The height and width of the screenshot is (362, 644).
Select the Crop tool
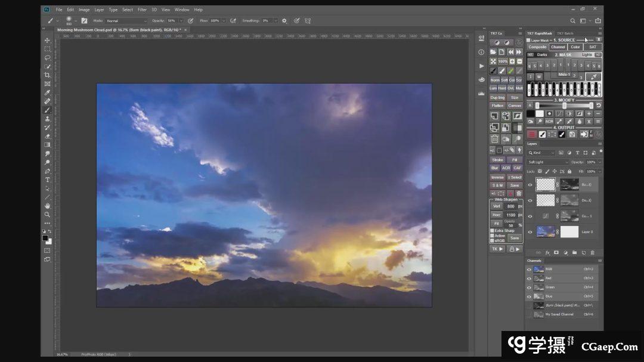(x=47, y=75)
